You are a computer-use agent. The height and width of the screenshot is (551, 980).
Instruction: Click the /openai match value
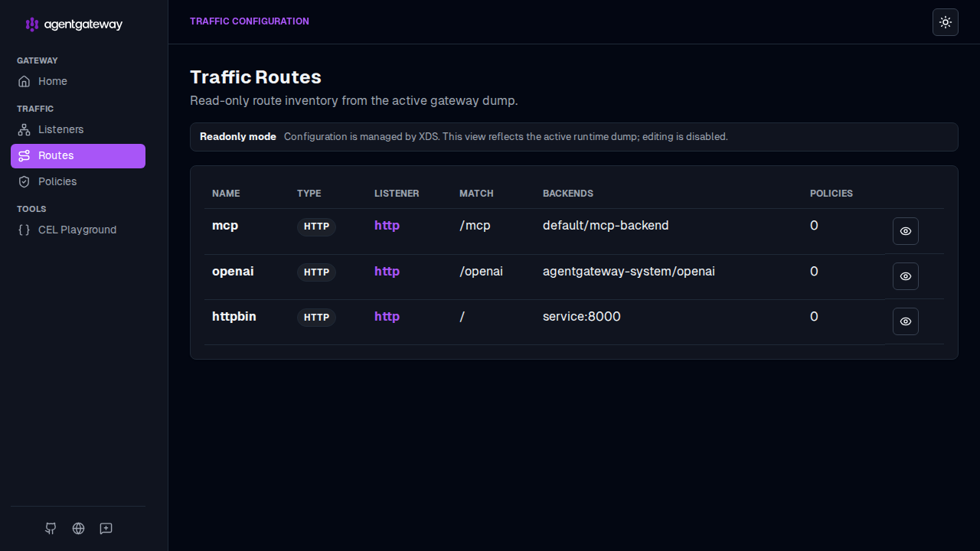(x=481, y=271)
